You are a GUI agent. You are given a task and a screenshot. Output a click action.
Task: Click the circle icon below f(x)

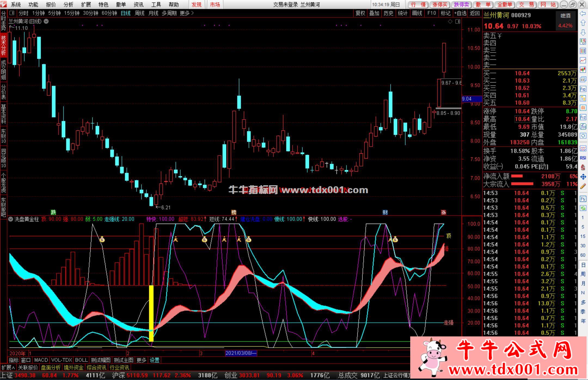(x=583, y=136)
